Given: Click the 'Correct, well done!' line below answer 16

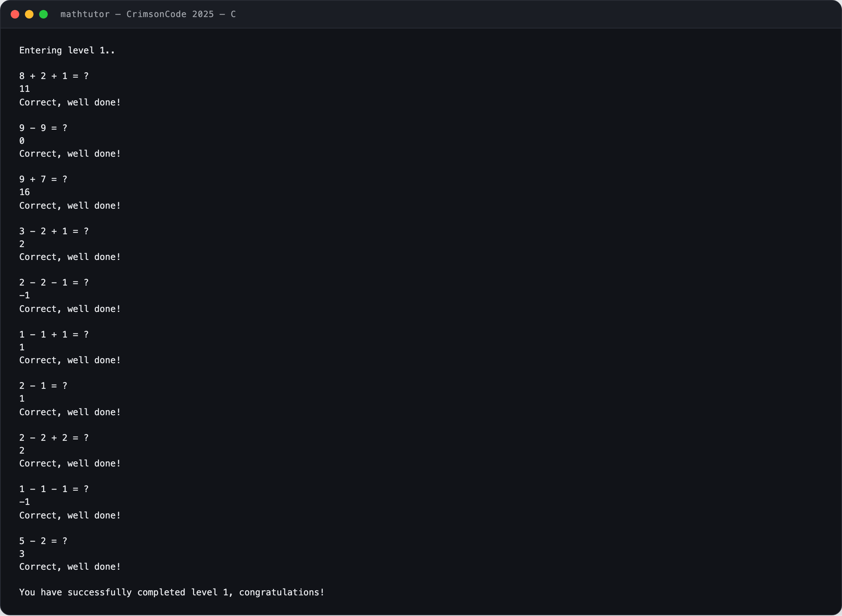Looking at the screenshot, I should (x=70, y=205).
